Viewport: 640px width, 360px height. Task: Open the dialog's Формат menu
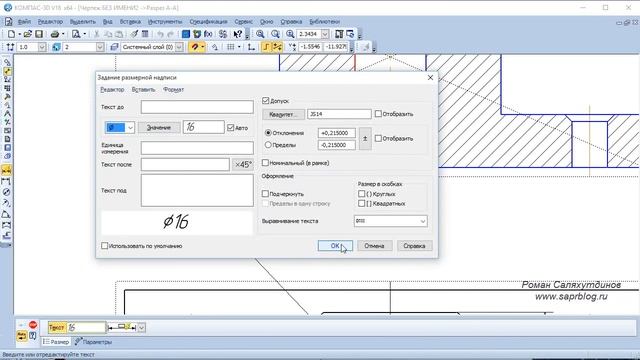click(173, 89)
